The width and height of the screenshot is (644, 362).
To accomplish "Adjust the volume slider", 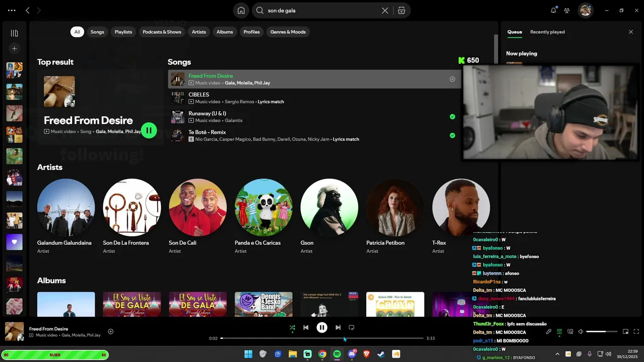I will pos(602,332).
